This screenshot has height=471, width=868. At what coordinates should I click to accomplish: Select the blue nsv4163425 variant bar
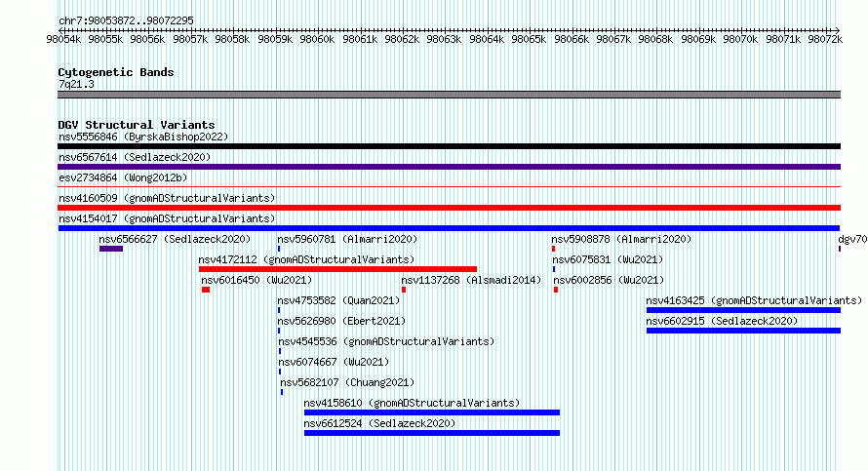(x=743, y=310)
